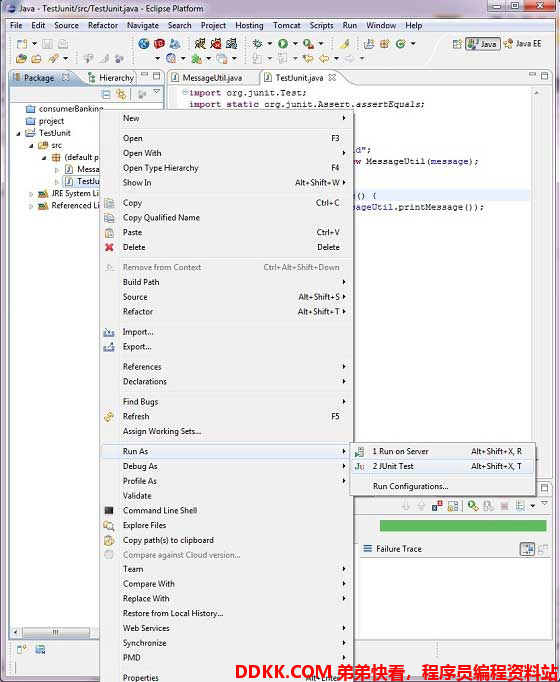Click Copy path(s) to clipboard entry
Image resolution: width=560 pixels, height=682 pixels.
pos(168,540)
